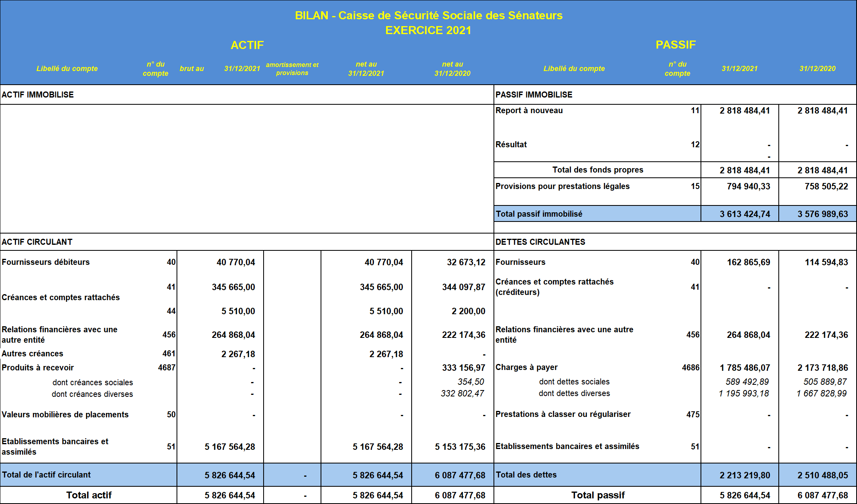Select the ACTIF section heading
Image resolution: width=857 pixels, height=504 pixels.
point(247,45)
